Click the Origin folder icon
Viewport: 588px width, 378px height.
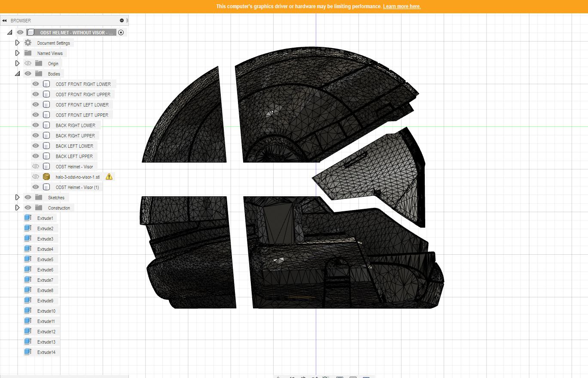point(39,64)
